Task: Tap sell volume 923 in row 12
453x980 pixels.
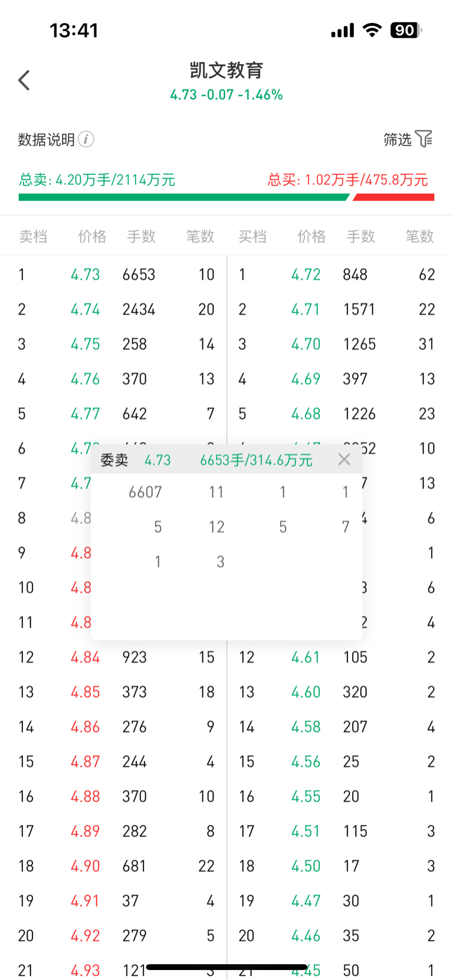Action: pos(134,658)
